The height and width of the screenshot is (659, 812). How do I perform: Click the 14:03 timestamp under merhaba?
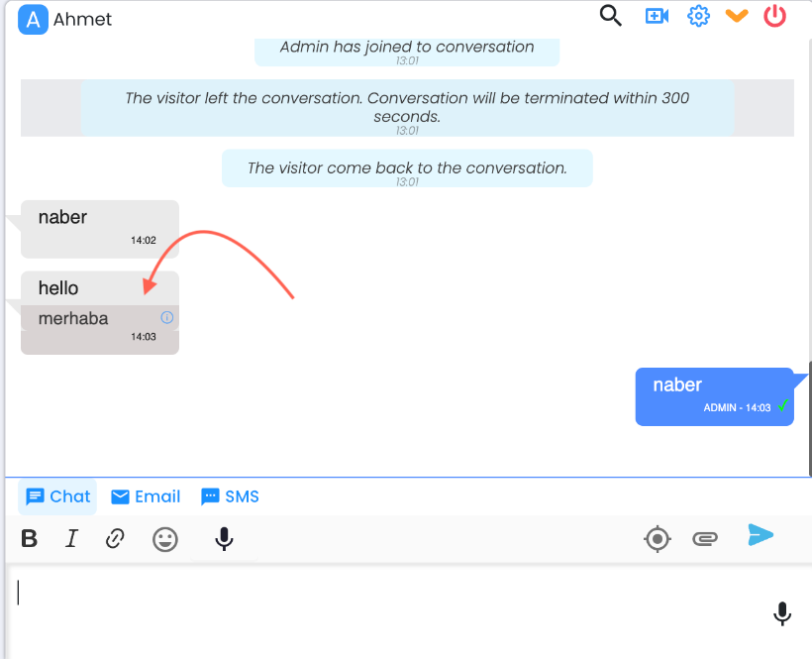(x=144, y=337)
